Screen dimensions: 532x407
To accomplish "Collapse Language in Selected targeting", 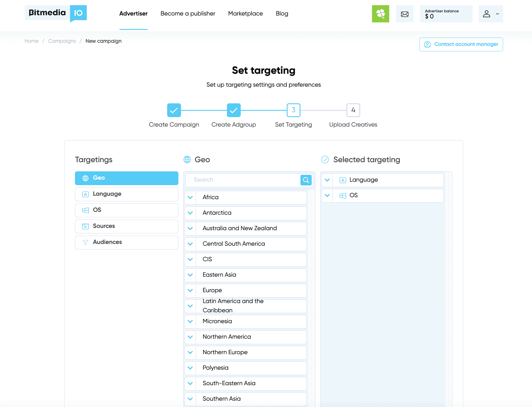I will [x=327, y=180].
